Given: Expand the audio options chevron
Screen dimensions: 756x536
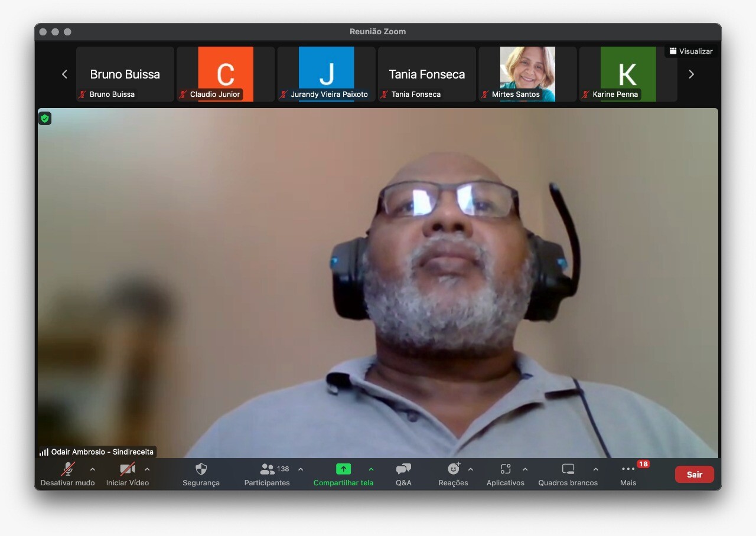Looking at the screenshot, I should 93,470.
